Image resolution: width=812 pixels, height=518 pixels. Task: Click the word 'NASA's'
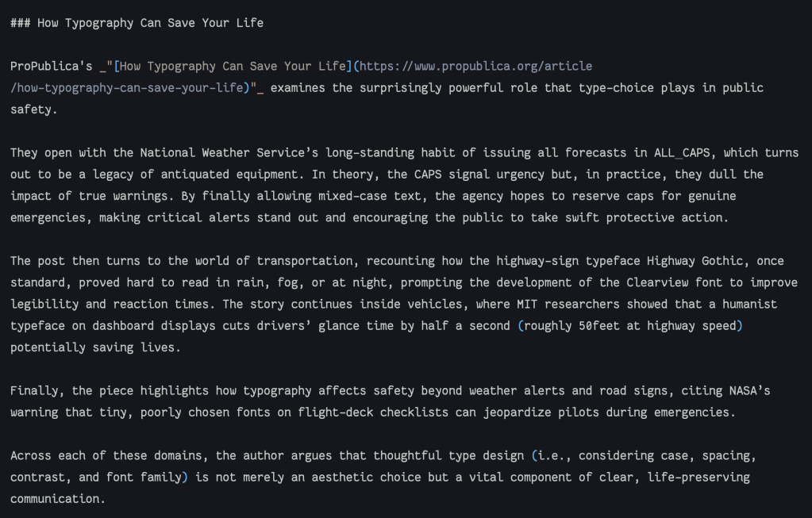point(750,390)
